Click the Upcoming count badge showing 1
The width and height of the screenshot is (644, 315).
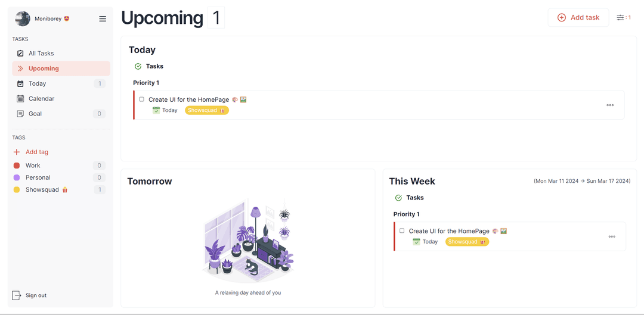(x=216, y=18)
